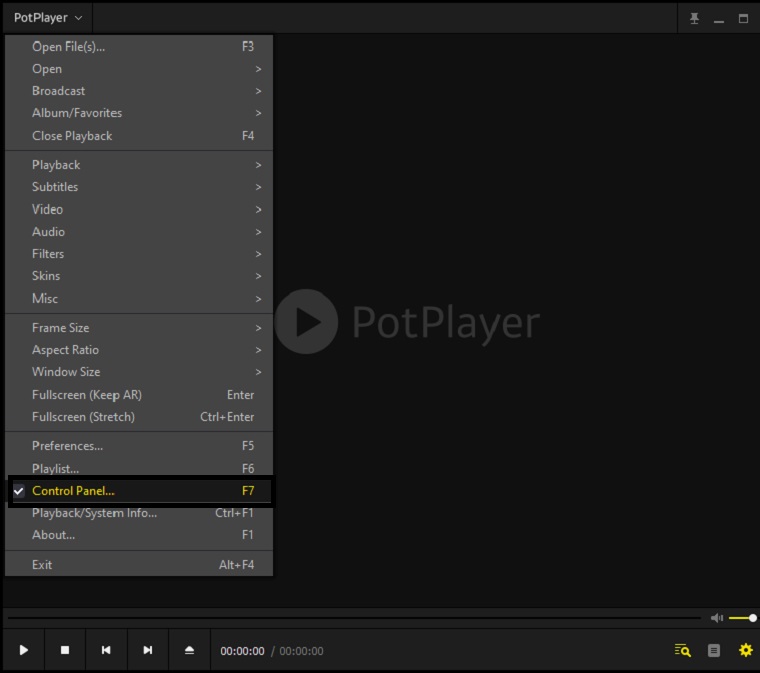Expand the Playback submenu
The image size is (760, 673).
pos(139,165)
